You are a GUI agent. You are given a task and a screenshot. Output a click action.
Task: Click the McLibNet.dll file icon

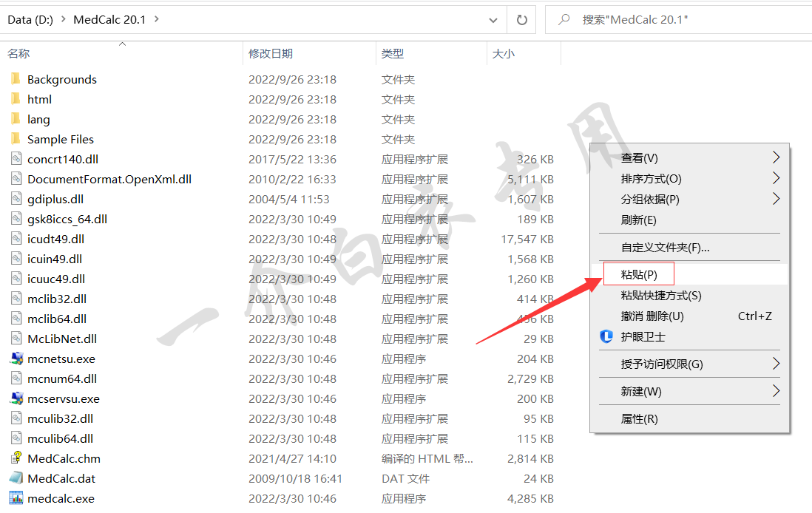(16, 338)
